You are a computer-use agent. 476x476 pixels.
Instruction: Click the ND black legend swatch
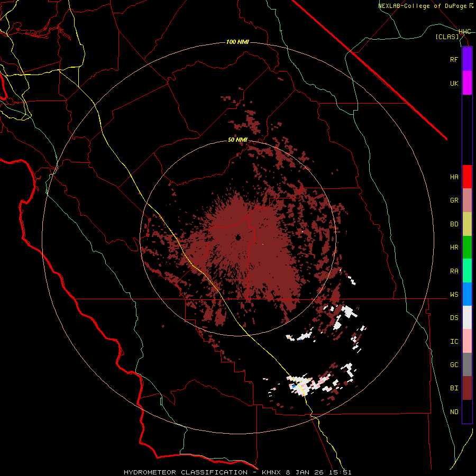coord(467,411)
